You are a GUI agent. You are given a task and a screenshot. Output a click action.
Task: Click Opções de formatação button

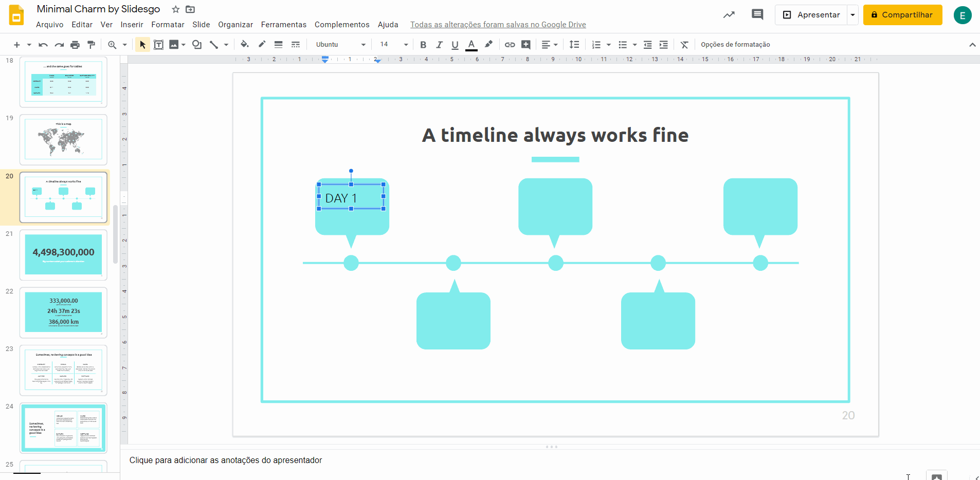click(x=735, y=45)
